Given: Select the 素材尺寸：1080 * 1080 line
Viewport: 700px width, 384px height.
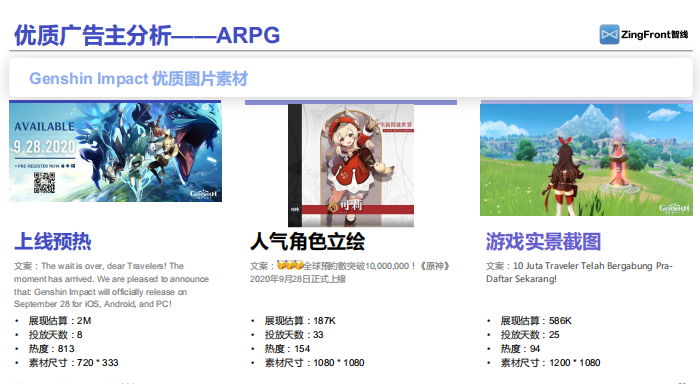Looking at the screenshot, I should (x=314, y=363).
